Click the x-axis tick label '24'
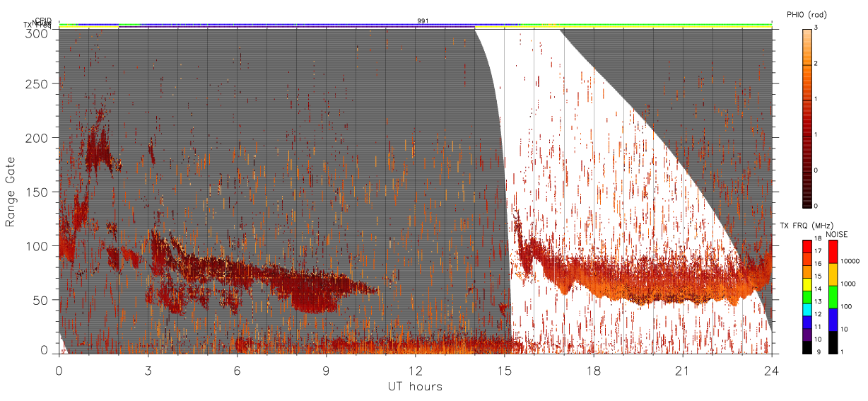 [772, 371]
